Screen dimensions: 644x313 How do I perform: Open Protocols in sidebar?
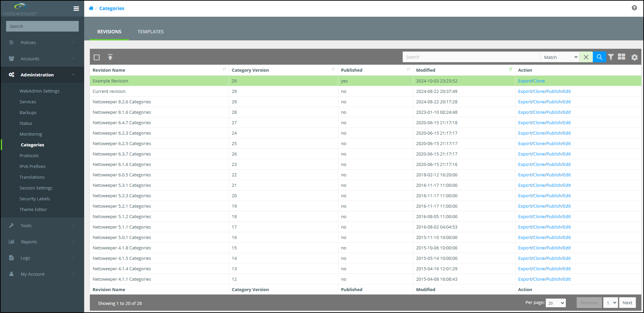(x=29, y=155)
